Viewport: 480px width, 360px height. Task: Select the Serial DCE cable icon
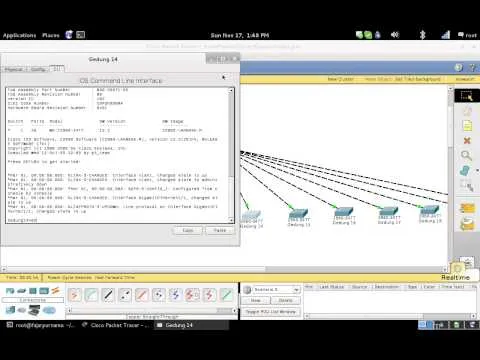[x=192, y=295]
